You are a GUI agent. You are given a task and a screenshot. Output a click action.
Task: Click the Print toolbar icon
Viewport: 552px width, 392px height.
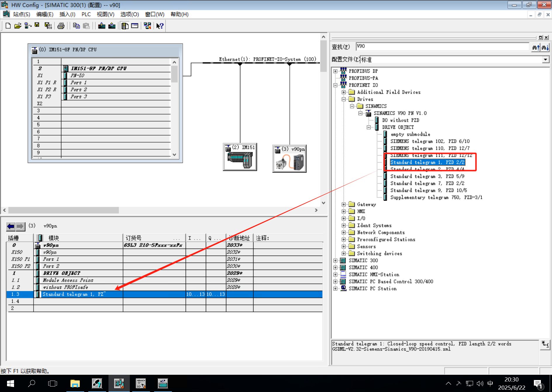click(x=61, y=26)
